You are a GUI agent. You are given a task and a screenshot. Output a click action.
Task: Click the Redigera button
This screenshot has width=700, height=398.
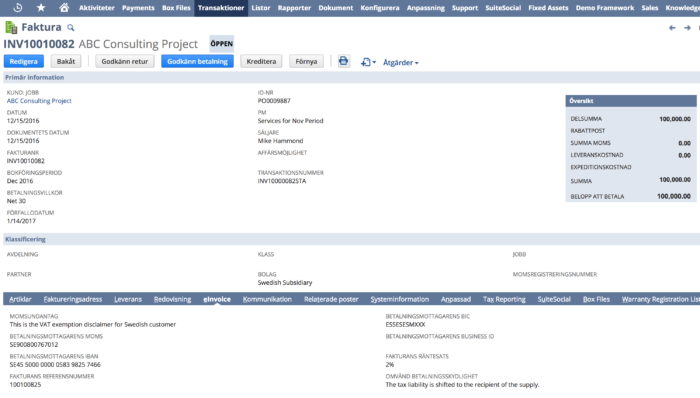pos(24,61)
